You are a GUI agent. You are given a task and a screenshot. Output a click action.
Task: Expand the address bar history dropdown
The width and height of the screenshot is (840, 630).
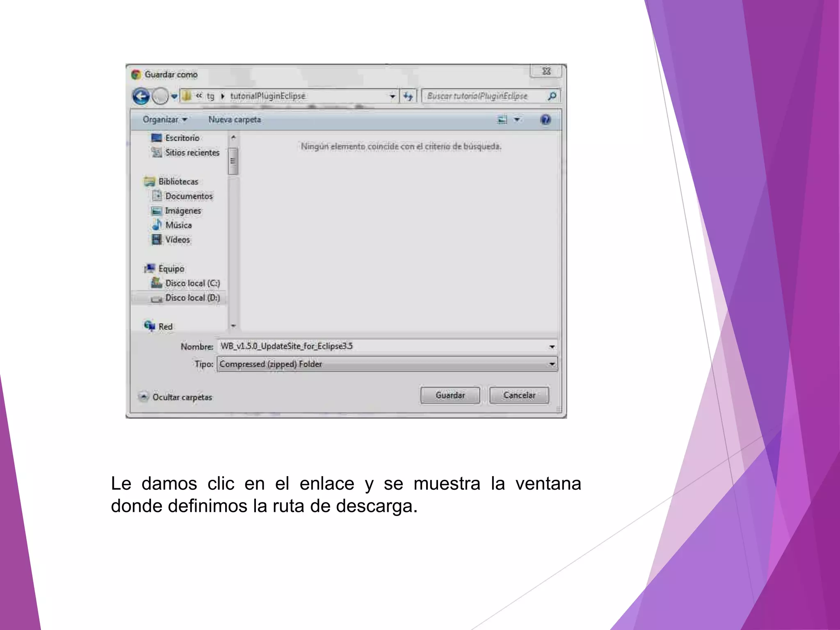[x=393, y=96]
